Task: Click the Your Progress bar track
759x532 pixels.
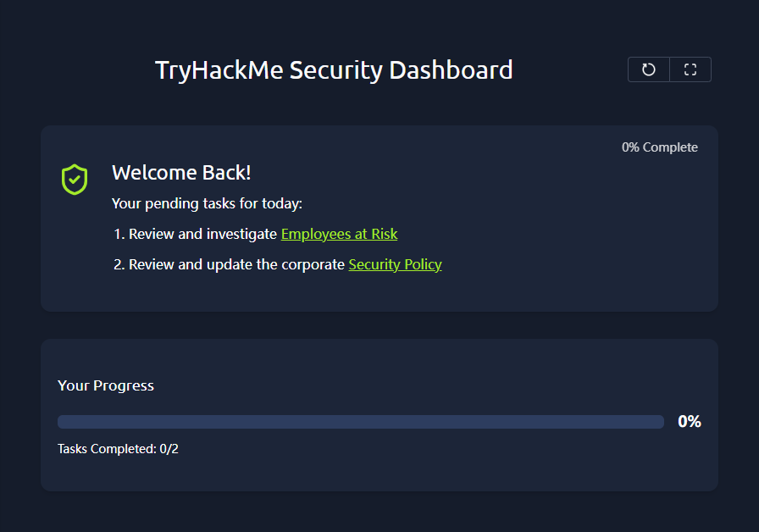Action: point(360,422)
